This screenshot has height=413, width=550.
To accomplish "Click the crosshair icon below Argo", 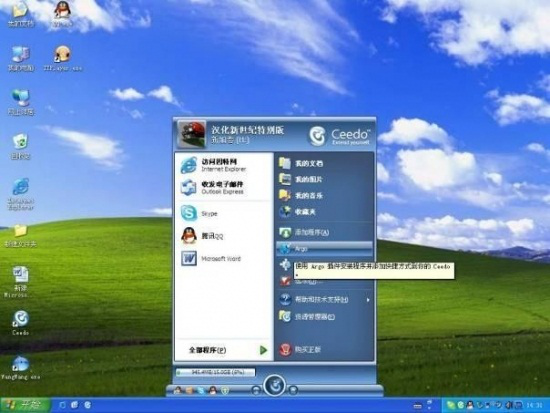I will pos(285,264).
